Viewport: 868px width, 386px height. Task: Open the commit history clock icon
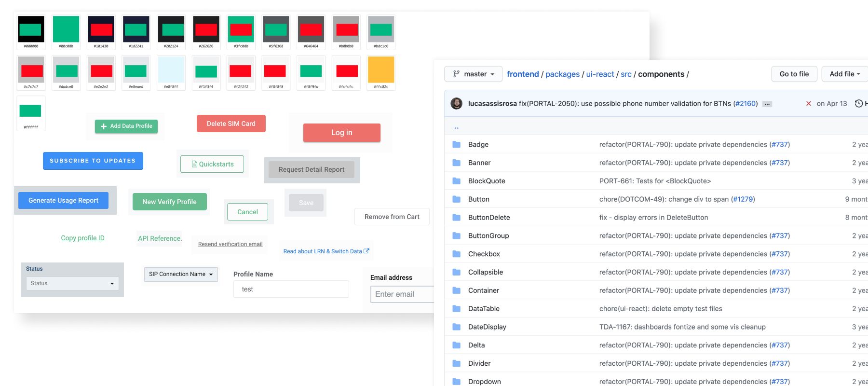[858, 103]
